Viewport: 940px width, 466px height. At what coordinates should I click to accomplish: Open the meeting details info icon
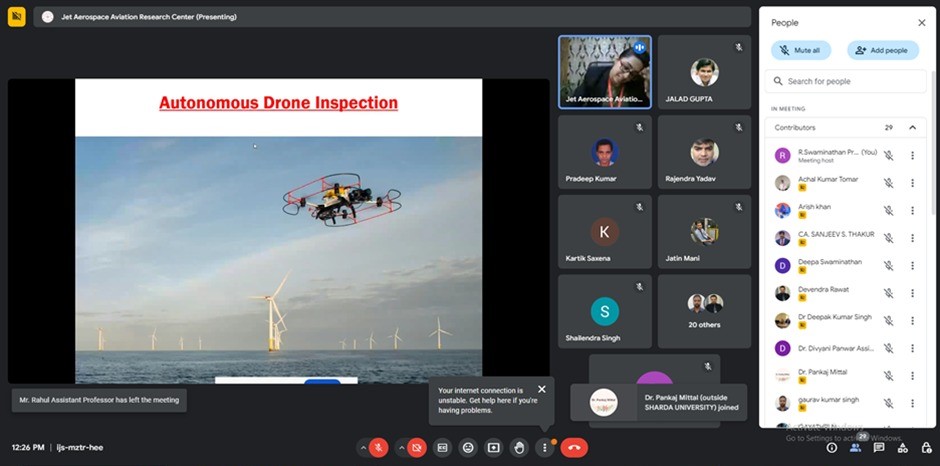click(832, 448)
